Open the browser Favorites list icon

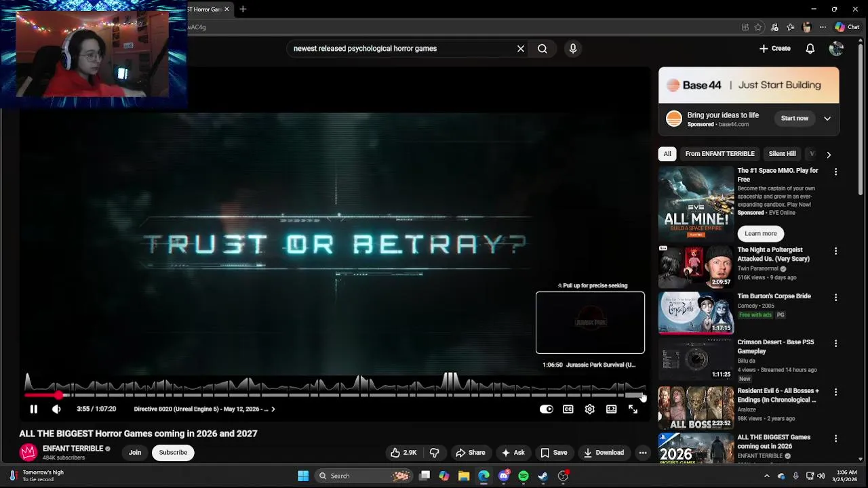pos(790,27)
